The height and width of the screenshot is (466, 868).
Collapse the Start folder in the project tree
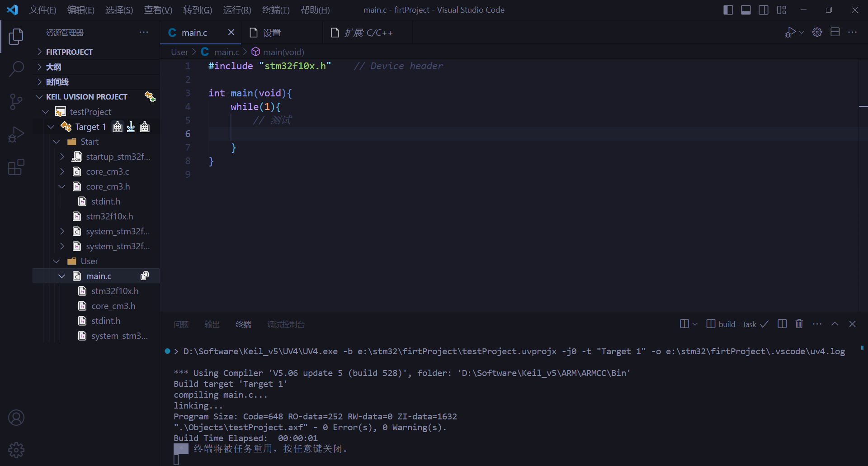pyautogui.click(x=56, y=142)
